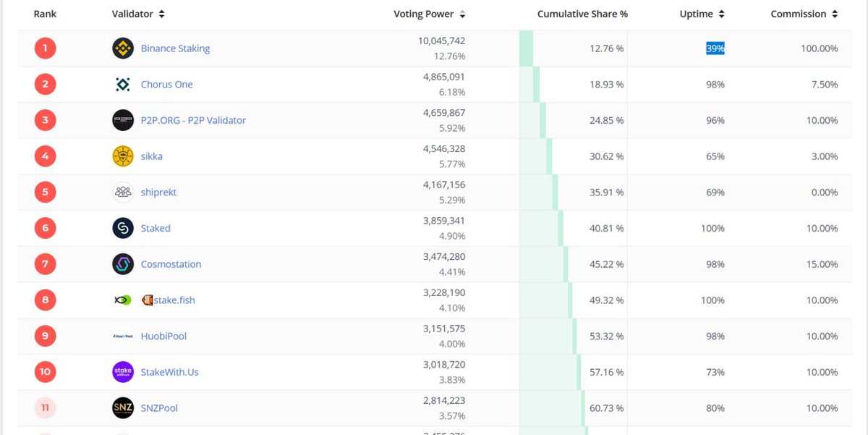
Task: Click the rank 4 red badge
Action: click(45, 156)
